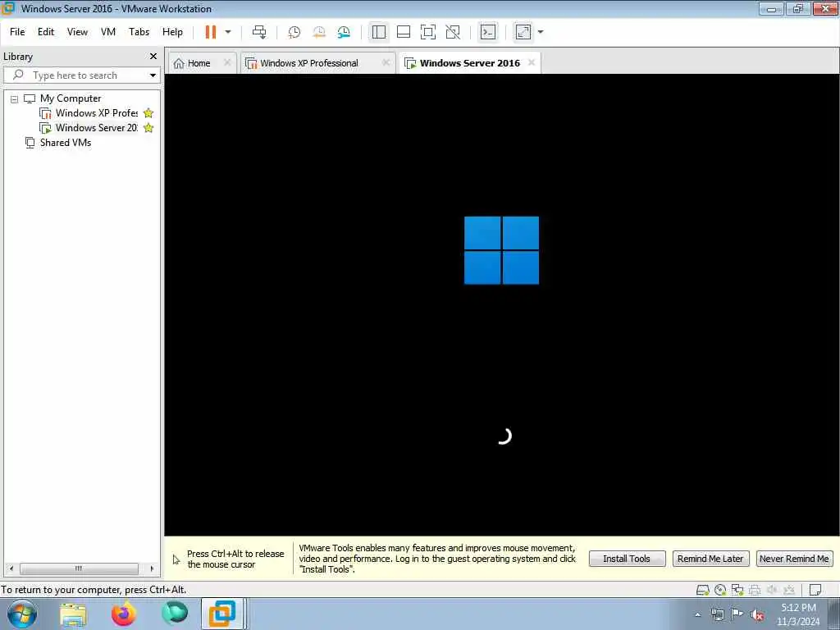This screenshot has height=630, width=840.
Task: Show hidden system tray icons
Action: click(x=697, y=615)
